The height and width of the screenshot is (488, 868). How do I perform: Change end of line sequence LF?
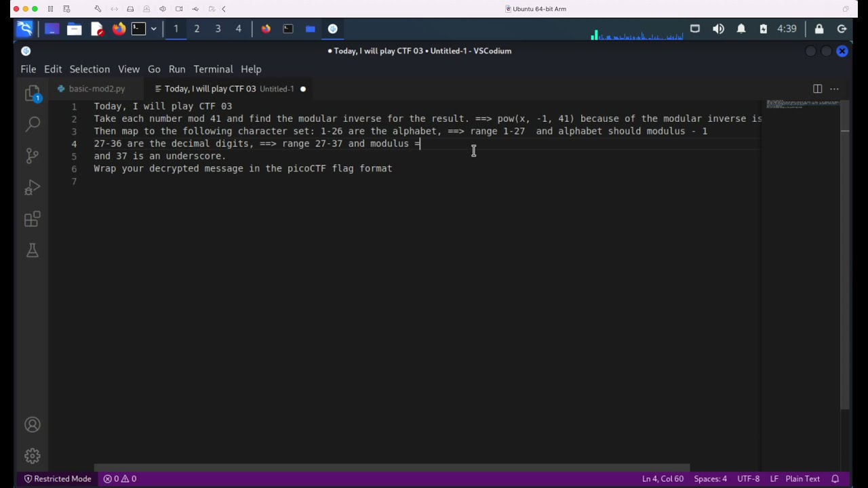pos(774,479)
